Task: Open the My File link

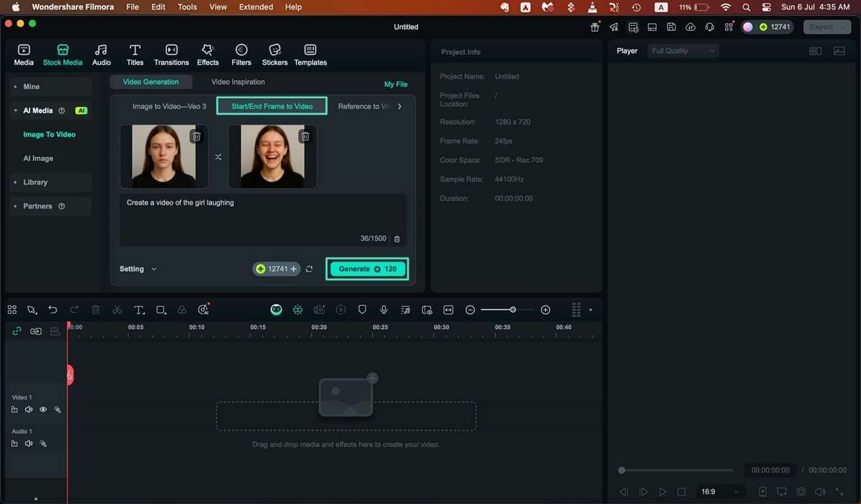Action: (396, 84)
